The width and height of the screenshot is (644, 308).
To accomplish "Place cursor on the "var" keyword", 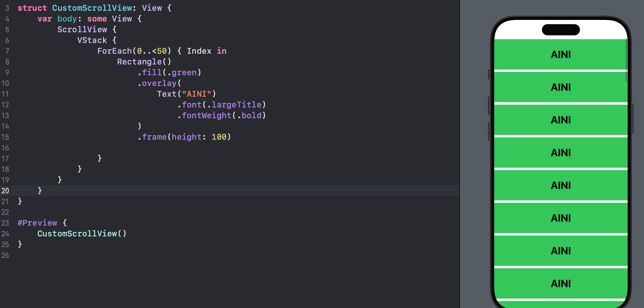I will click(45, 19).
